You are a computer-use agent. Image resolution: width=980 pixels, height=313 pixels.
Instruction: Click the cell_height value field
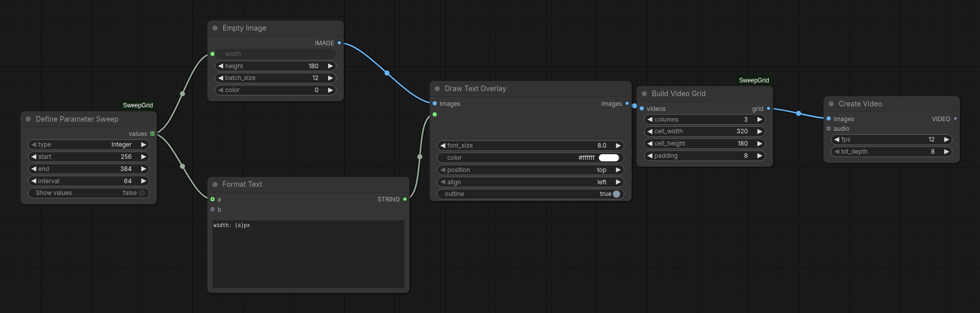(x=705, y=144)
